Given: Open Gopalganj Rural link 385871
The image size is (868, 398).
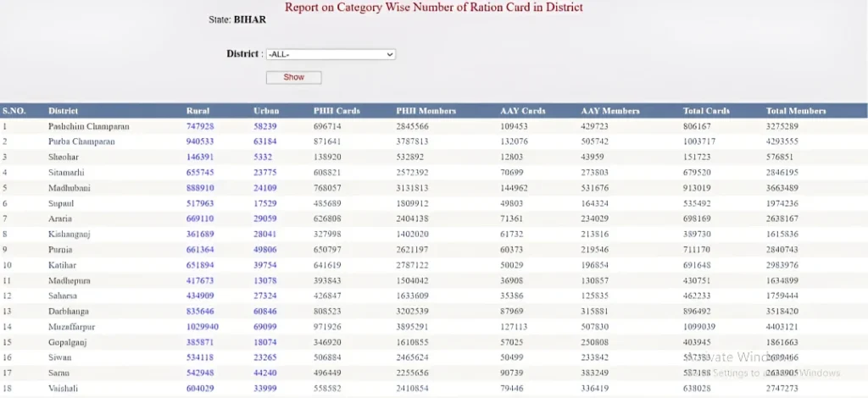Looking at the screenshot, I should [x=200, y=341].
